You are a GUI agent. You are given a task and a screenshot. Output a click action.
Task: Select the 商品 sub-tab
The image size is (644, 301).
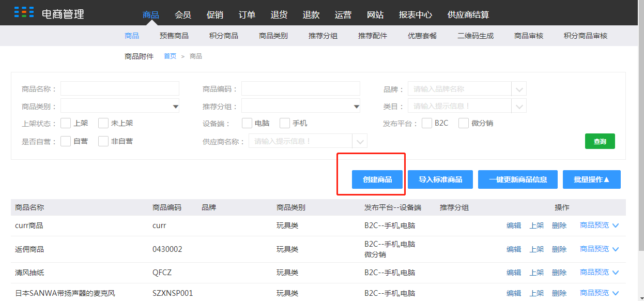point(132,36)
